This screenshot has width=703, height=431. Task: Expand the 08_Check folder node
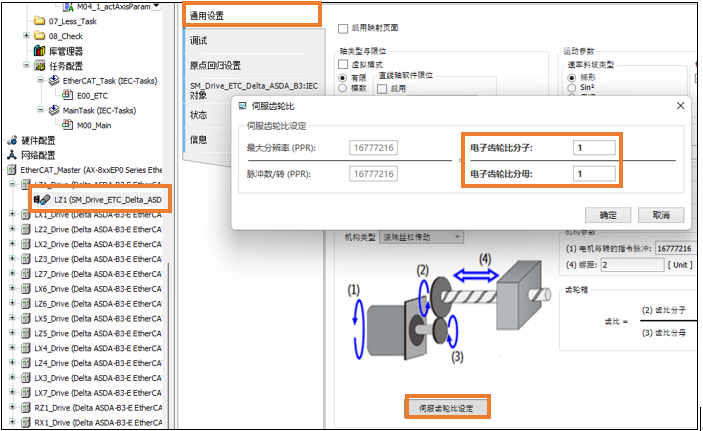pos(26,36)
